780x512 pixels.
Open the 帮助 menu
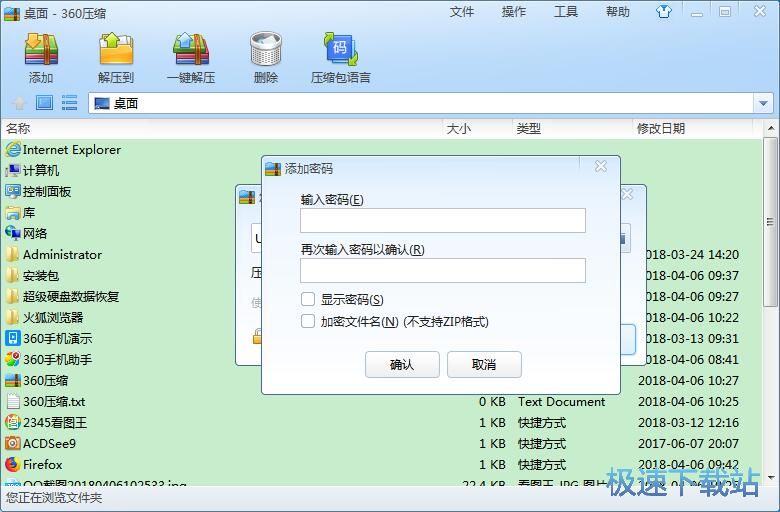coord(618,12)
